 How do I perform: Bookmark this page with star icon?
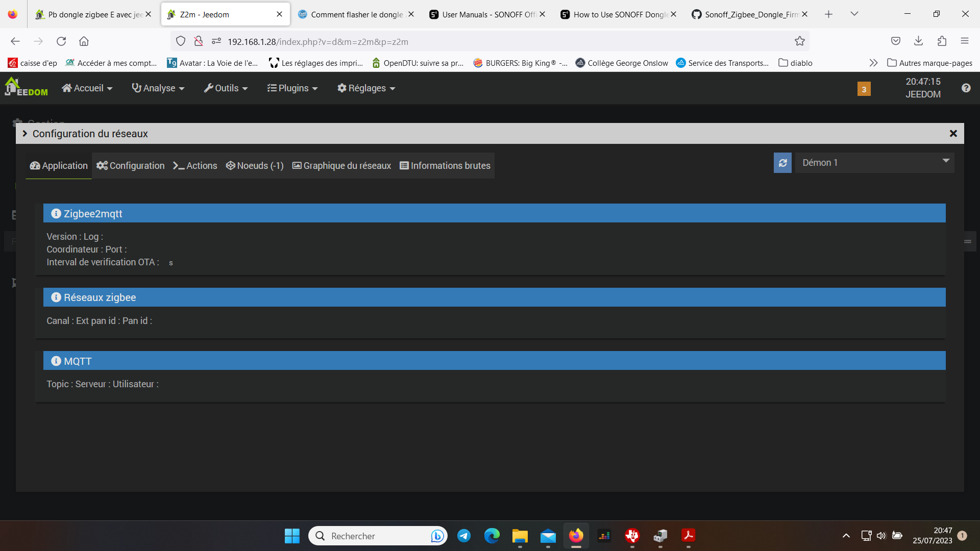coord(799,41)
